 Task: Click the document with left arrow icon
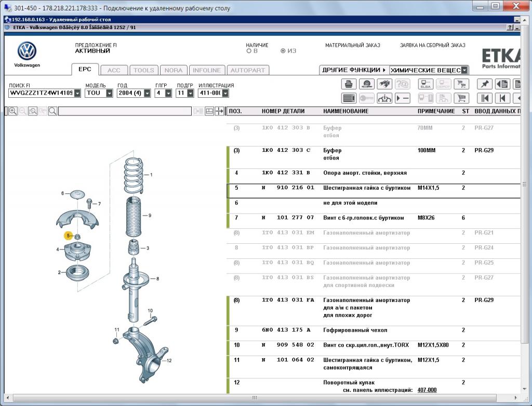502,84
